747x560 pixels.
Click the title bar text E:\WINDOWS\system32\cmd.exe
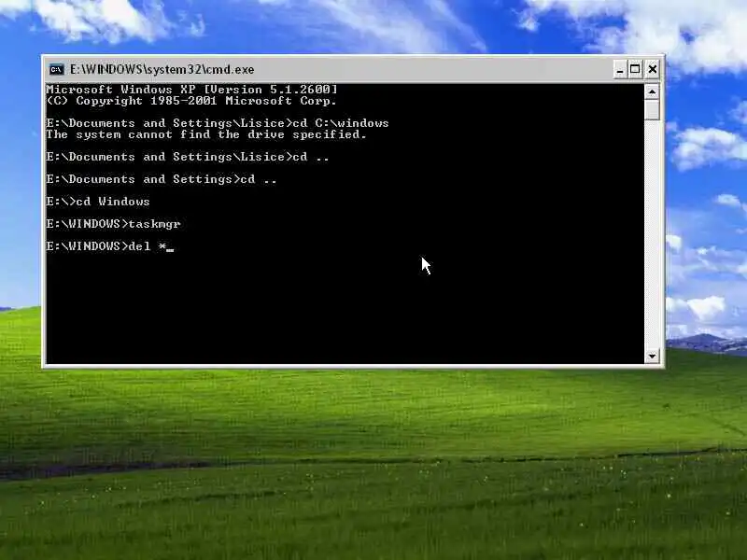click(x=162, y=69)
